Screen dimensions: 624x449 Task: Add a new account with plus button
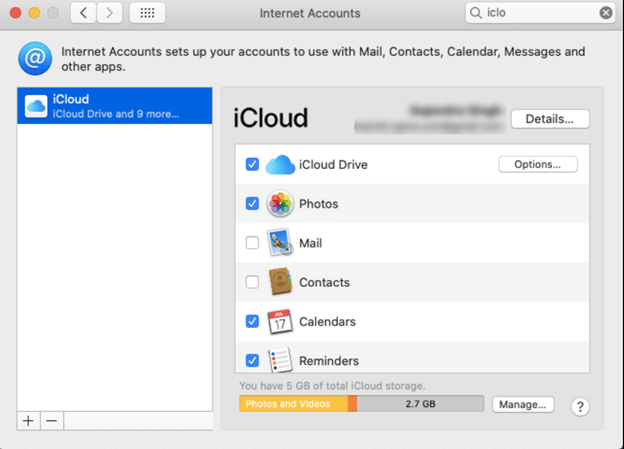[x=28, y=421]
